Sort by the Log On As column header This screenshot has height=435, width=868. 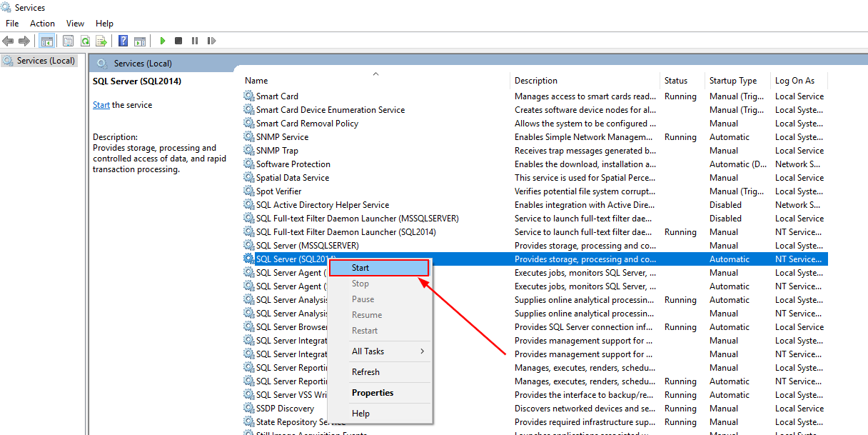tap(799, 81)
